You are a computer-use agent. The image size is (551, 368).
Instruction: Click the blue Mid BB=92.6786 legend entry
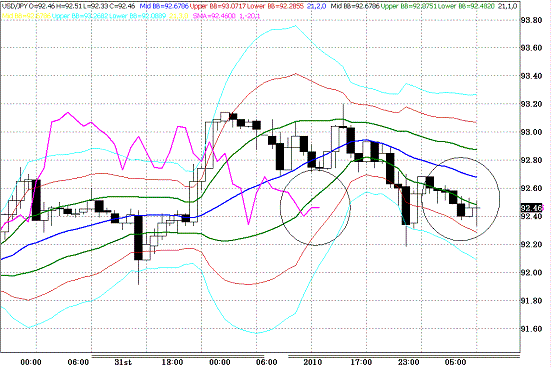[x=164, y=6]
